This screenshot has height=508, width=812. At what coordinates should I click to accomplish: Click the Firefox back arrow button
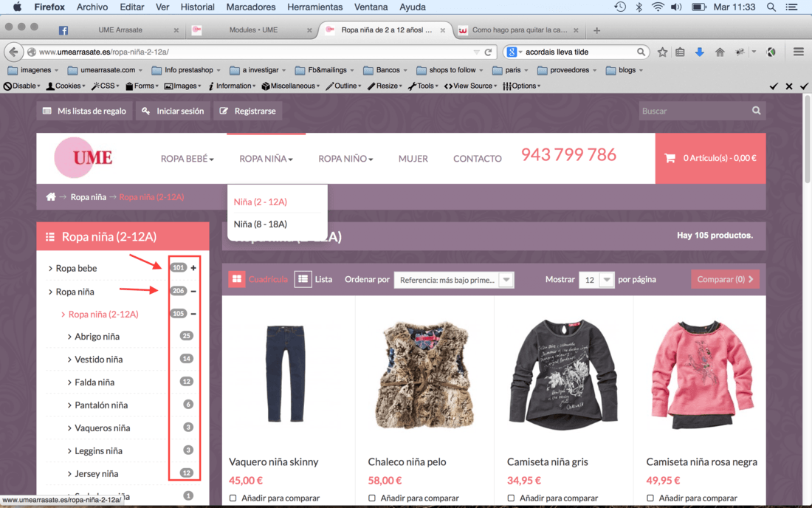point(14,52)
